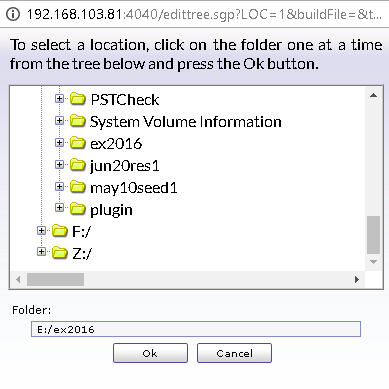Click the horizontal scrollbar right arrow
Image resolution: width=389 pixels, height=389 pixels.
357,279
